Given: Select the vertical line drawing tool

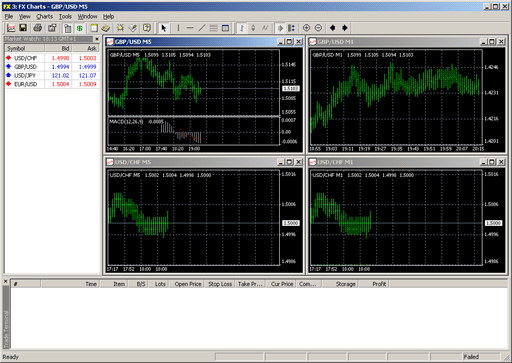Looking at the screenshot, I should 178,28.
